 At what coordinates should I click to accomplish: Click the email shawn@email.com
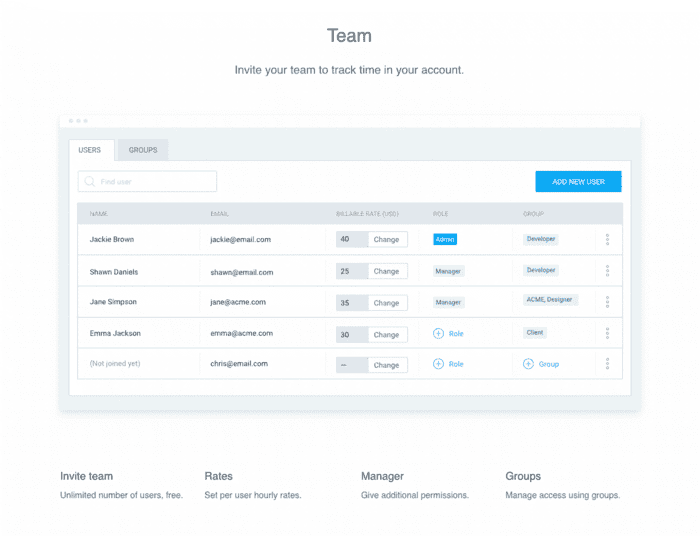tap(242, 272)
